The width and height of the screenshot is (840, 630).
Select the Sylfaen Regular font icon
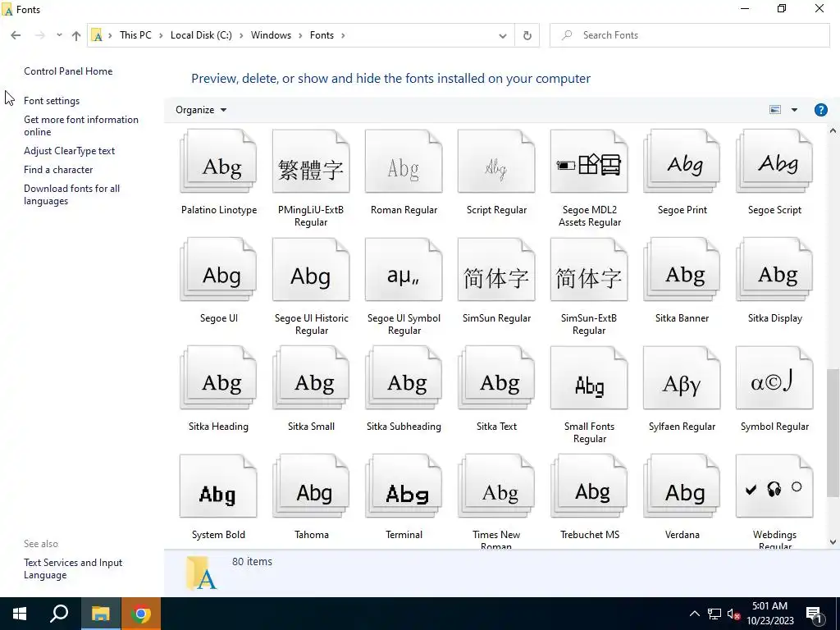pos(682,377)
